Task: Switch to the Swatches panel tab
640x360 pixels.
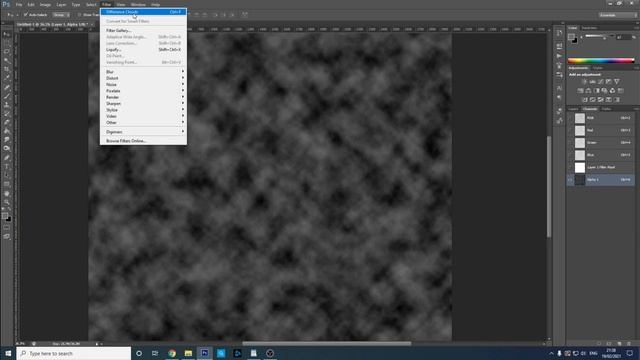Action: pos(589,28)
